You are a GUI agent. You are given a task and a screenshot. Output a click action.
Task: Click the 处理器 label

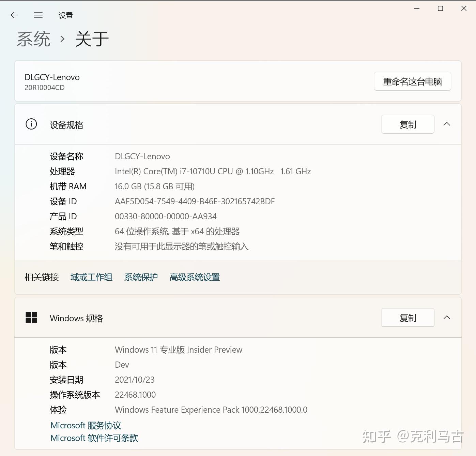click(62, 172)
